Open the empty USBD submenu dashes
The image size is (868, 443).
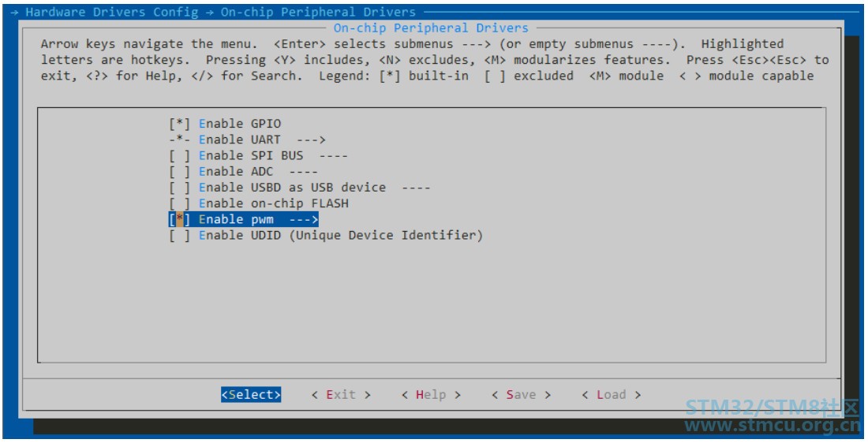[416, 188]
